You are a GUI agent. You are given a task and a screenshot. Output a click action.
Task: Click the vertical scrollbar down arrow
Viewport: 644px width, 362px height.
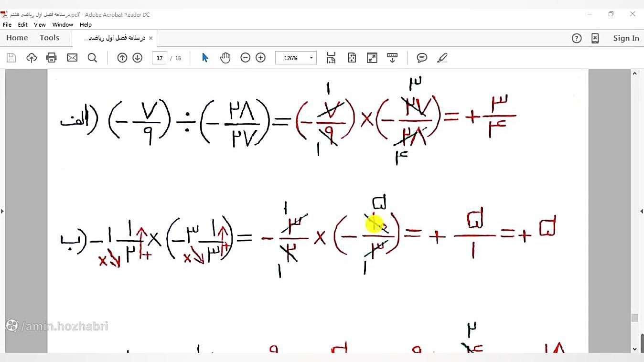click(x=634, y=349)
